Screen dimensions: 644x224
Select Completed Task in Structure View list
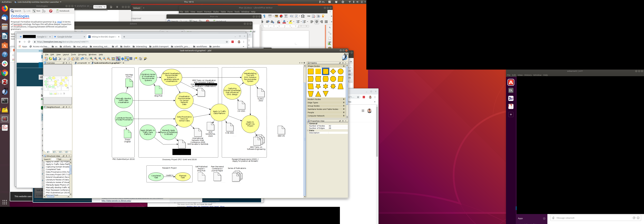click(53, 169)
